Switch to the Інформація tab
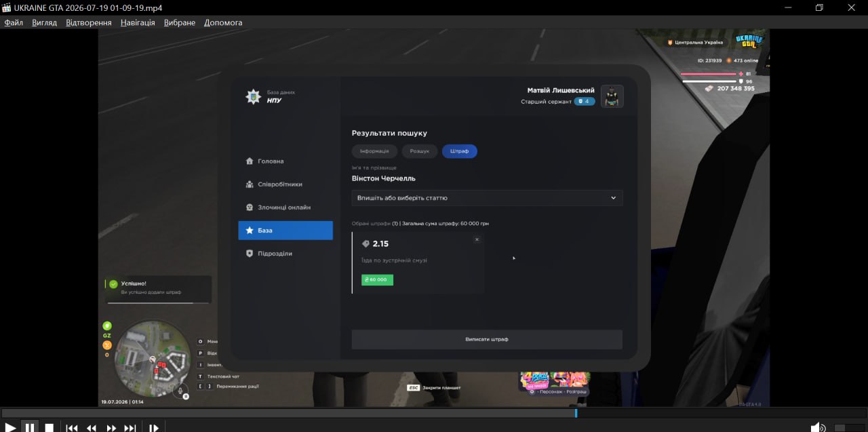Viewport: 868px width, 432px height. 374,151
